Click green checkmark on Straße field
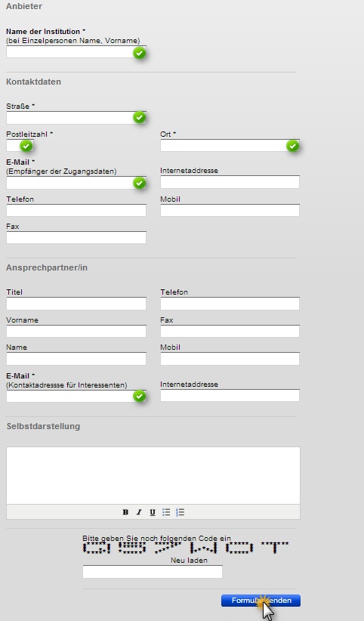Viewport: 364px width, 621px height. [x=140, y=117]
